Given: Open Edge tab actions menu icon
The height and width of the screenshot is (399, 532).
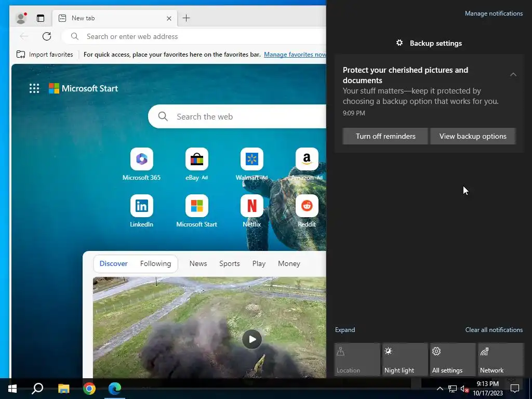Looking at the screenshot, I should pos(41,18).
